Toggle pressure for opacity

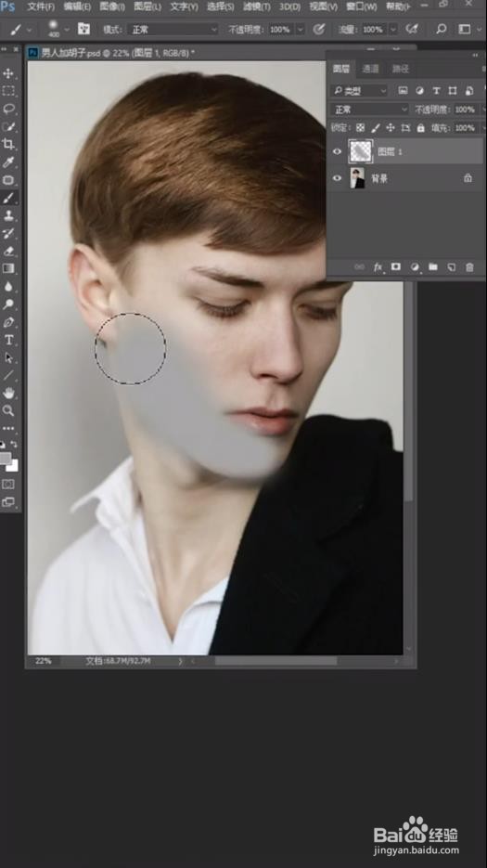point(319,29)
